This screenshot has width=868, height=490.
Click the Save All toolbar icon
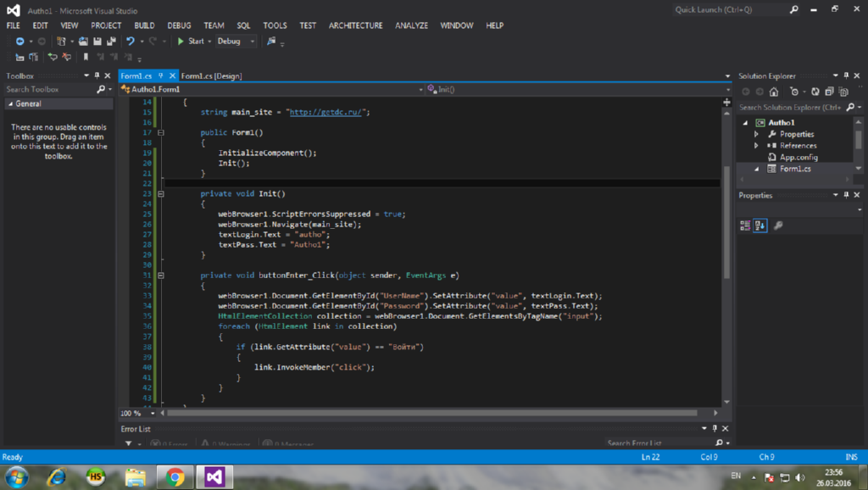pos(111,42)
